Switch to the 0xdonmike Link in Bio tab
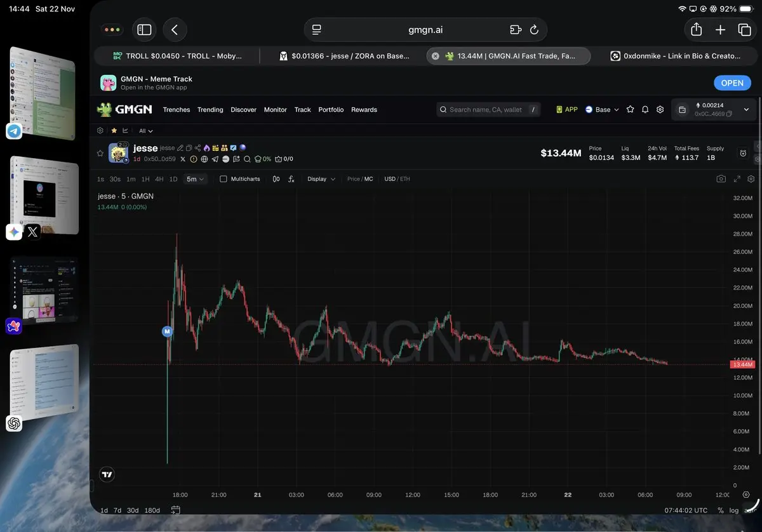The height and width of the screenshot is (532, 762). 675,56
